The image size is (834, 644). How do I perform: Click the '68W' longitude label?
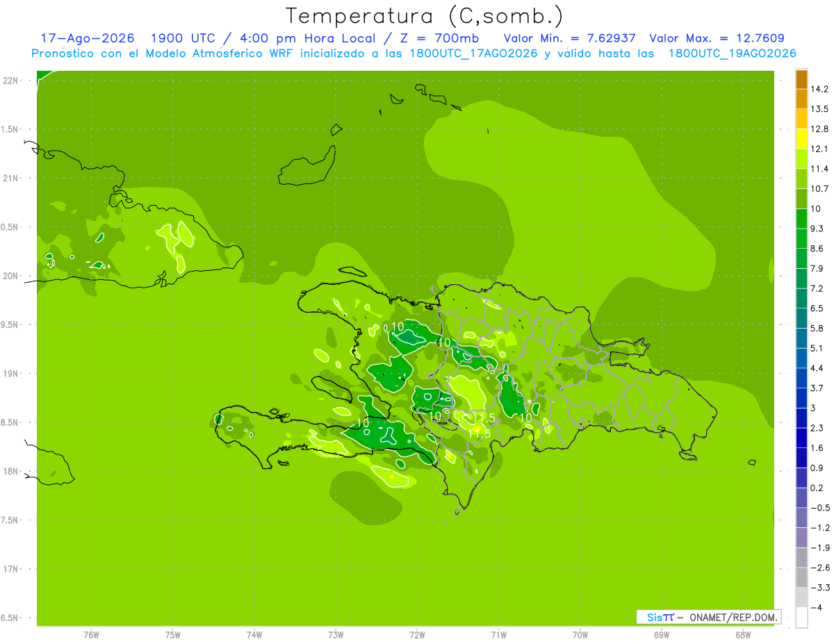click(x=743, y=636)
